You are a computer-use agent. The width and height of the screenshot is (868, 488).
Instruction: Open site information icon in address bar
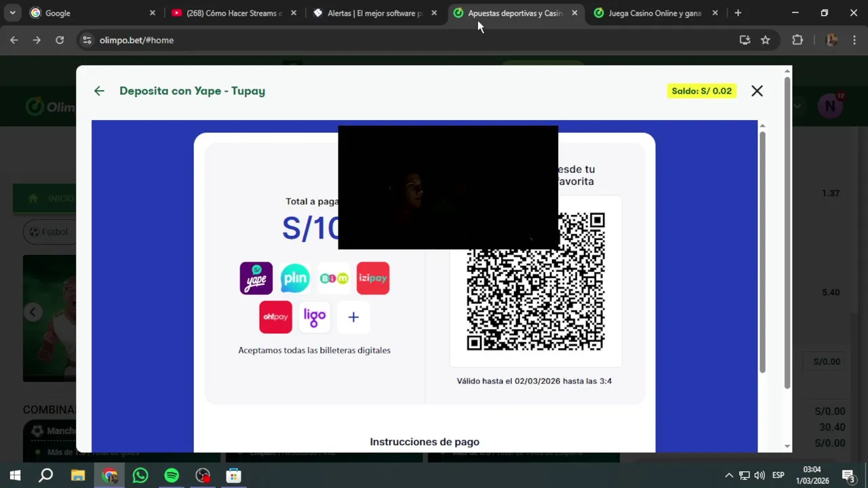point(87,40)
